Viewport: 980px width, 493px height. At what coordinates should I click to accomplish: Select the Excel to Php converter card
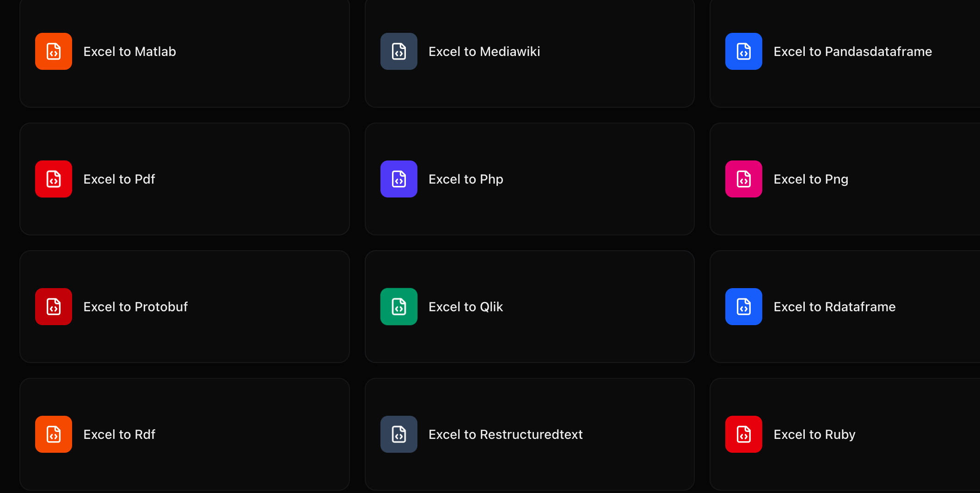(x=529, y=179)
